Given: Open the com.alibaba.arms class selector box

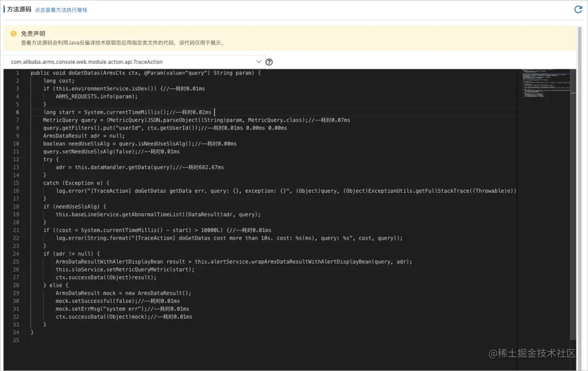Looking at the screenshot, I should 133,62.
